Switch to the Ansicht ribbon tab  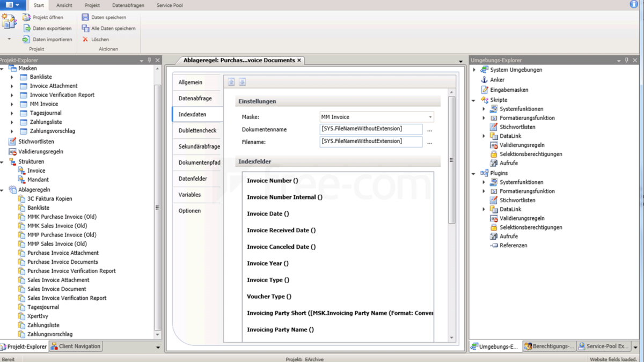tap(64, 5)
